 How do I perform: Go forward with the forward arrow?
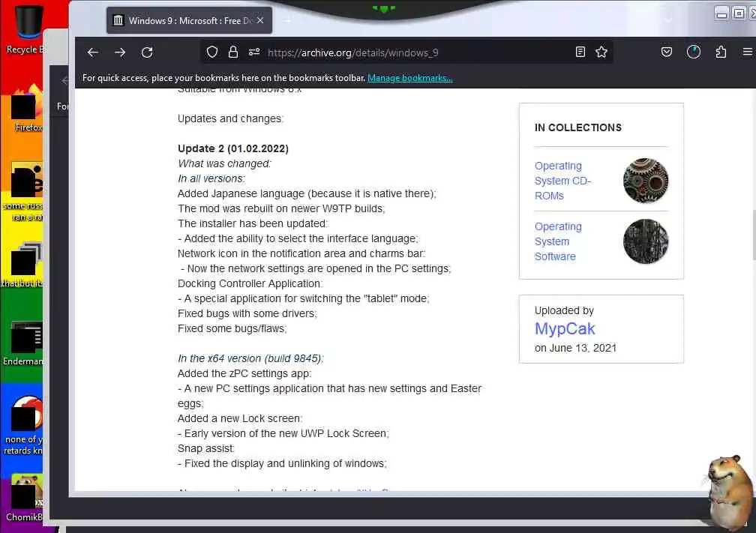[x=120, y=52]
